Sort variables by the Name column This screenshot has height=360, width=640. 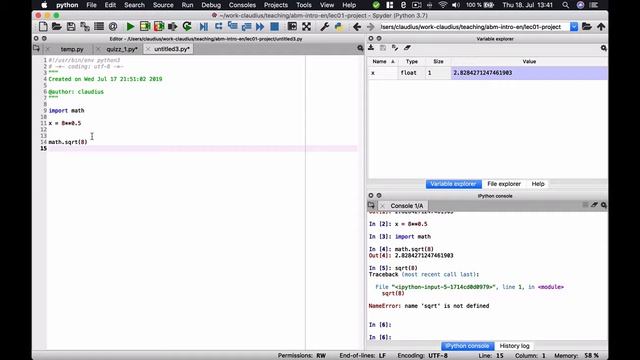[383, 62]
